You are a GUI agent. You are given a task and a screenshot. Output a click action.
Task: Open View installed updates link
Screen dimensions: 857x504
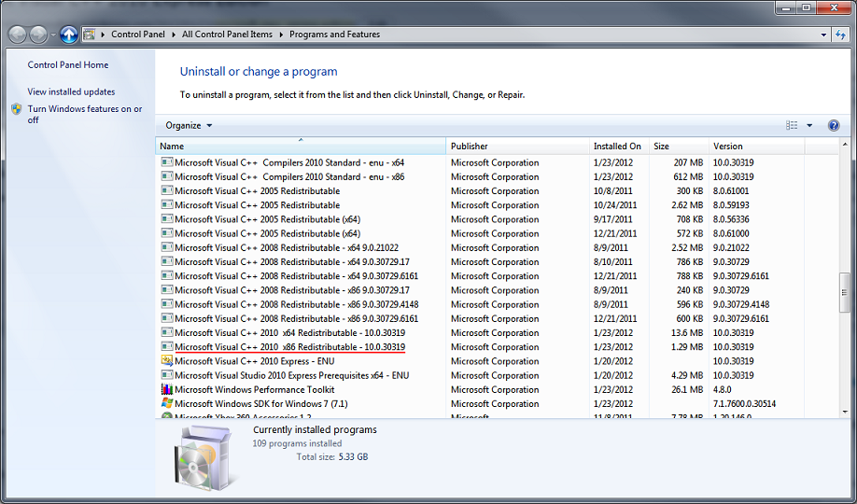pyautogui.click(x=72, y=91)
